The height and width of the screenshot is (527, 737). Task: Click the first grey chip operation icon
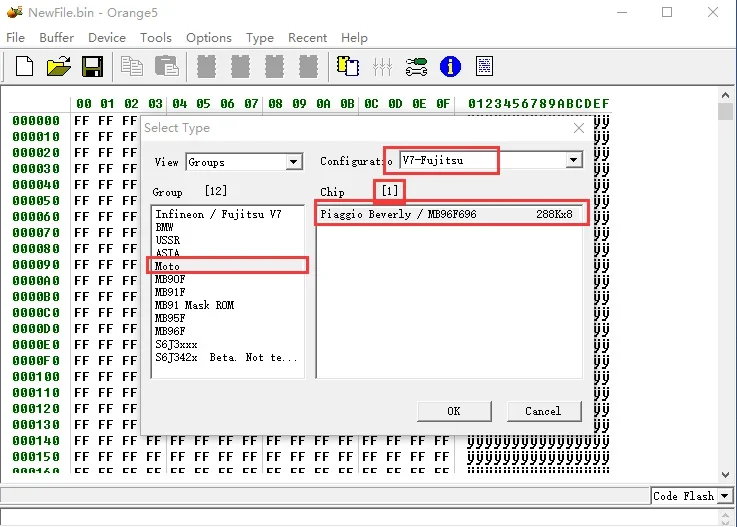[x=206, y=66]
